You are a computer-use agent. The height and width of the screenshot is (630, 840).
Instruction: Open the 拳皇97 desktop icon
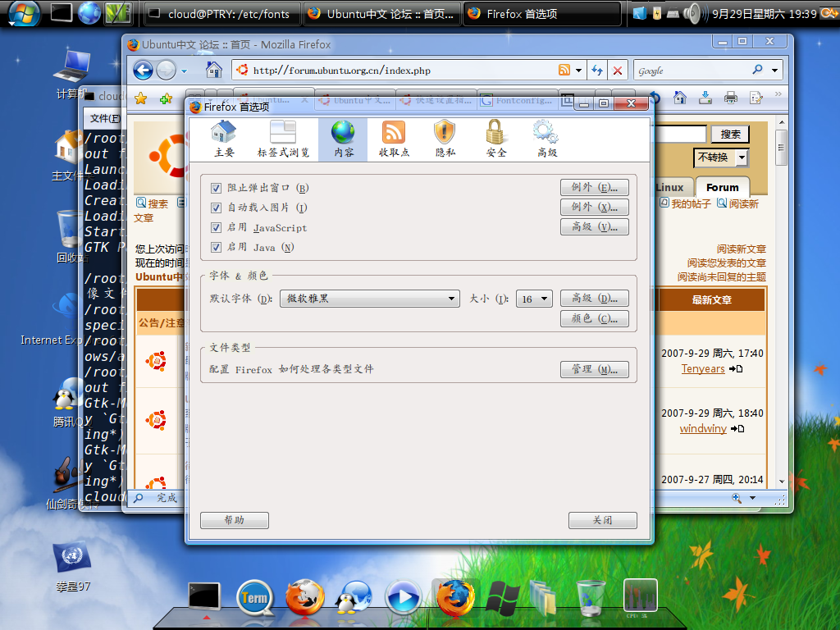coord(73,567)
